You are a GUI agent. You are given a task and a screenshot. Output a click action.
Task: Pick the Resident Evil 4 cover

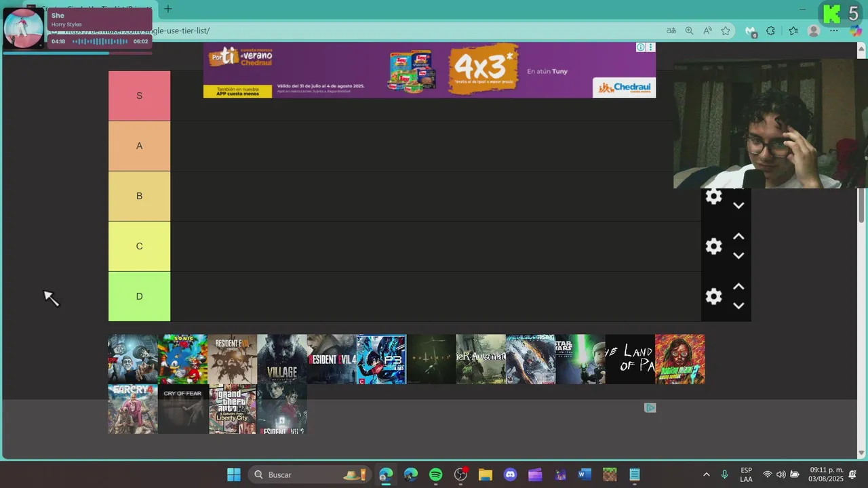coord(332,359)
